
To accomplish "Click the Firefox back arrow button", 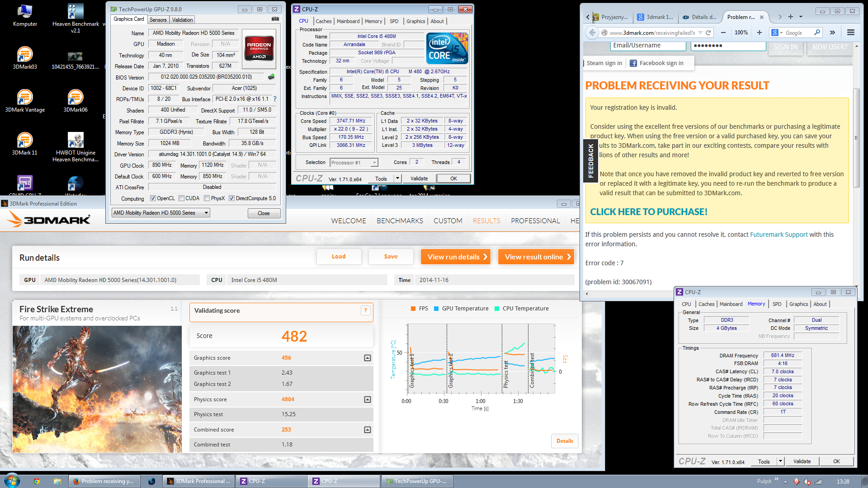I will [x=592, y=33].
